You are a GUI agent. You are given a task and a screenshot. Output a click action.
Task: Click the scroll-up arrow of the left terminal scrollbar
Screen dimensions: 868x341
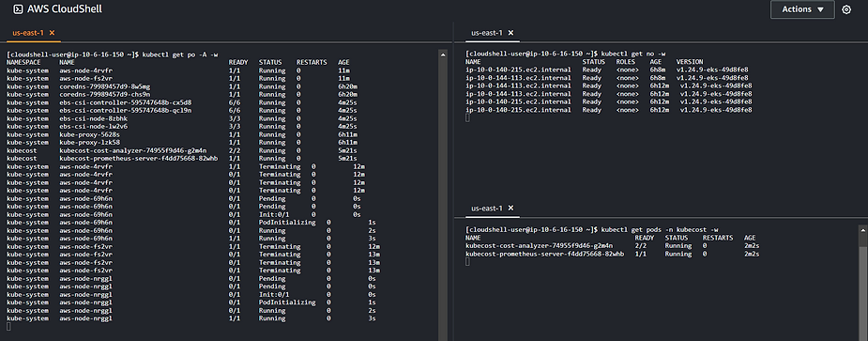[443, 54]
